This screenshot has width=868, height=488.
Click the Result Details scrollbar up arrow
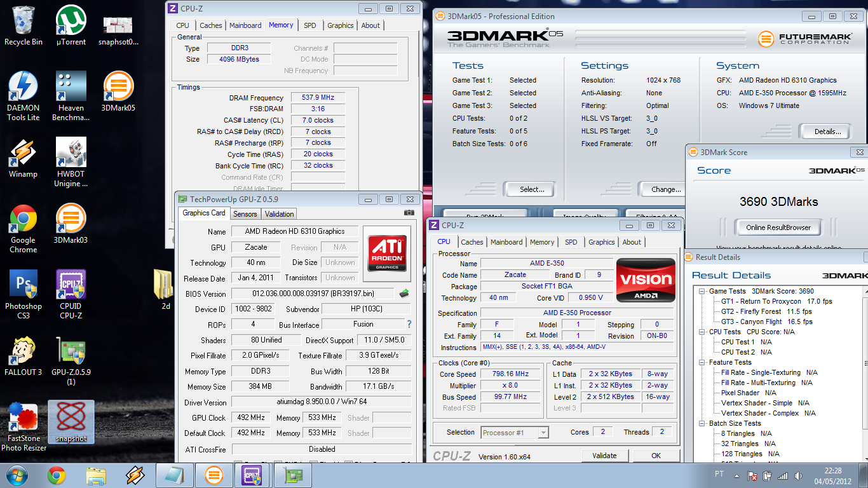coord(865,290)
